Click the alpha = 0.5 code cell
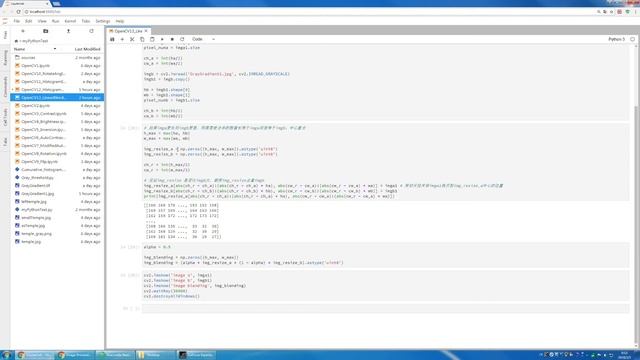This screenshot has height=360, width=640. click(385, 255)
